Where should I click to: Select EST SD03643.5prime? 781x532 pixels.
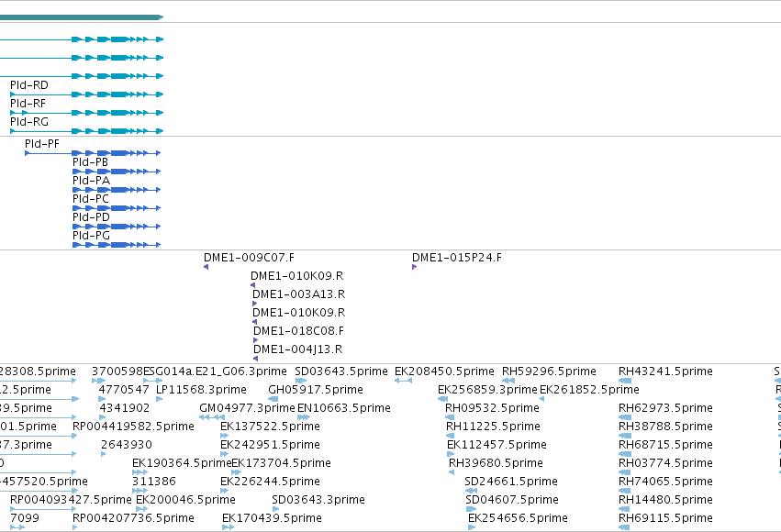tap(341, 371)
